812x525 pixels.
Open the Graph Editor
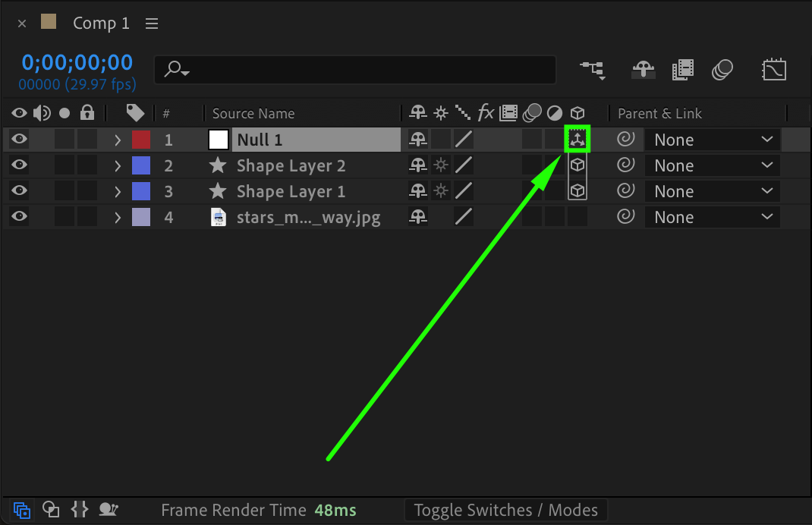[773, 70]
